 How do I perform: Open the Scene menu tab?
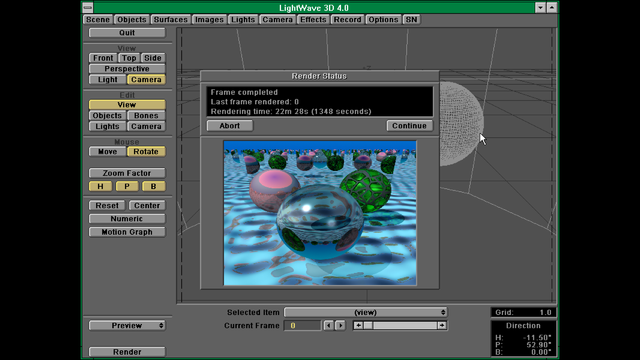tap(98, 20)
